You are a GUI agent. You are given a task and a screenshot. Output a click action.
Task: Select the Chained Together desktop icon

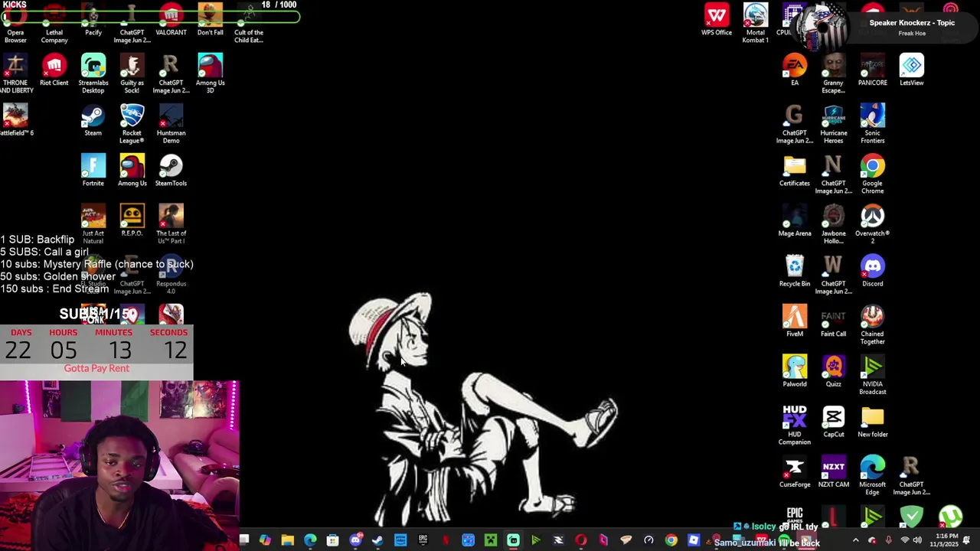tap(872, 324)
